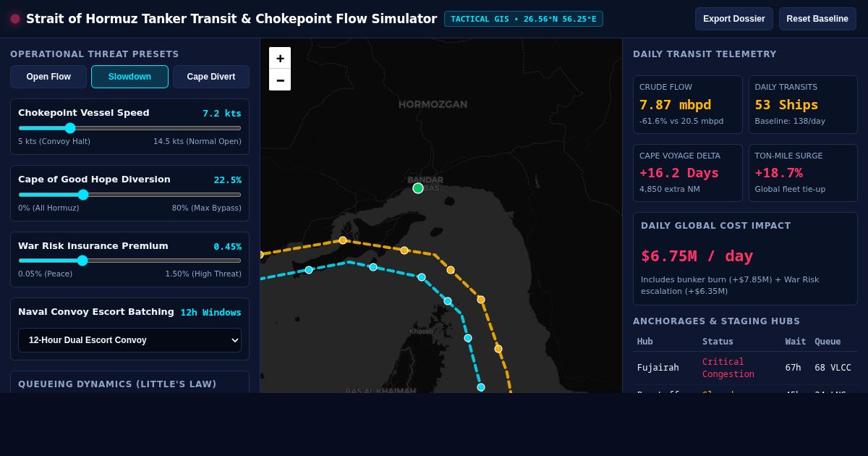868x456 pixels.
Task: Click the Queue column header
Action: tap(827, 342)
